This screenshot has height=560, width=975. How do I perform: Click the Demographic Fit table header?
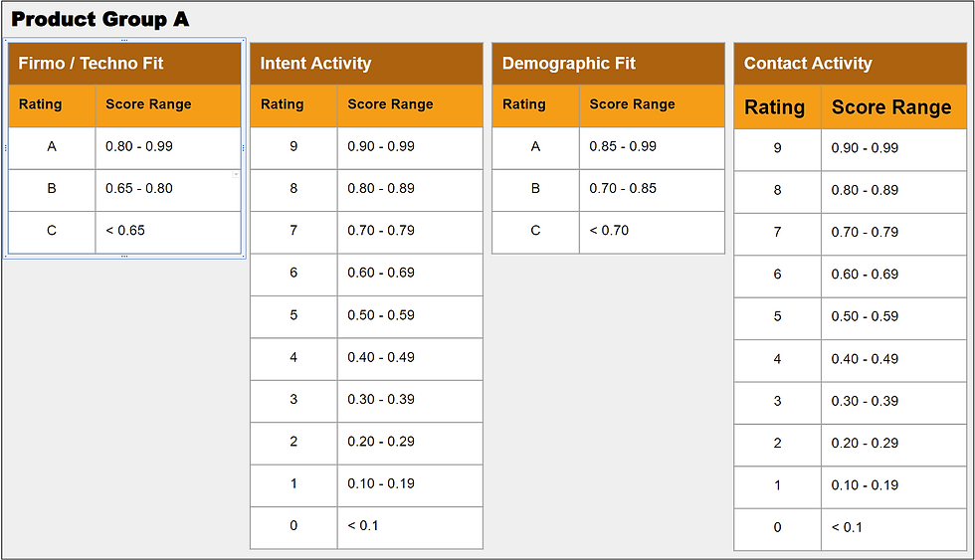608,64
